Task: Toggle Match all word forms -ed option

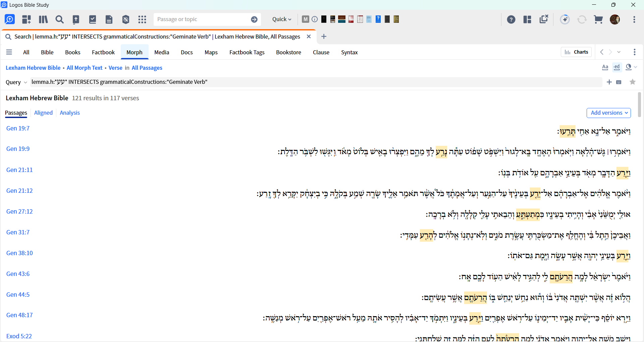Action: pyautogui.click(x=617, y=67)
